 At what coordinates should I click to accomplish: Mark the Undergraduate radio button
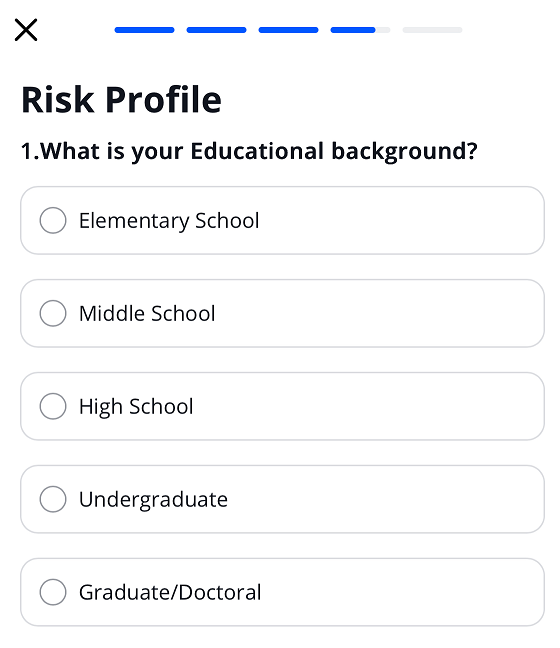(x=53, y=499)
